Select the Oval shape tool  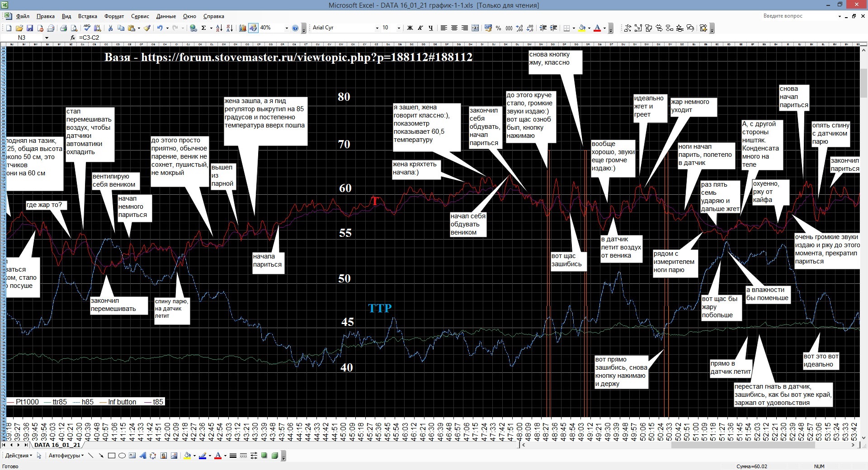click(x=122, y=456)
